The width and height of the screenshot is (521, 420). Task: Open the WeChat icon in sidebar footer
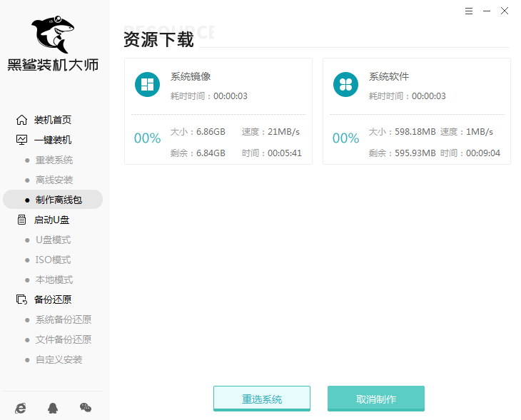click(85, 407)
